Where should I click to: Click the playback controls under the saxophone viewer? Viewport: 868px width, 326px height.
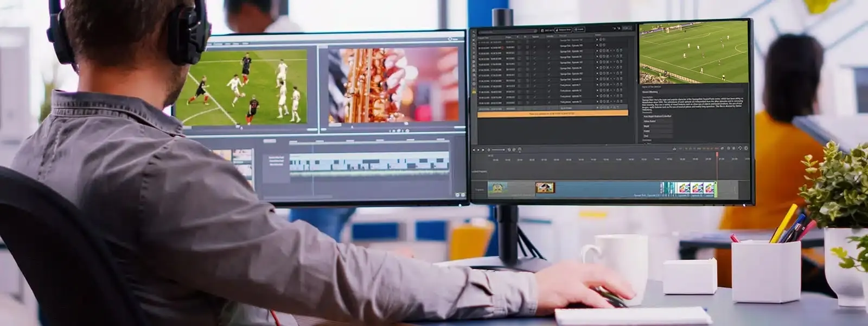(x=399, y=130)
